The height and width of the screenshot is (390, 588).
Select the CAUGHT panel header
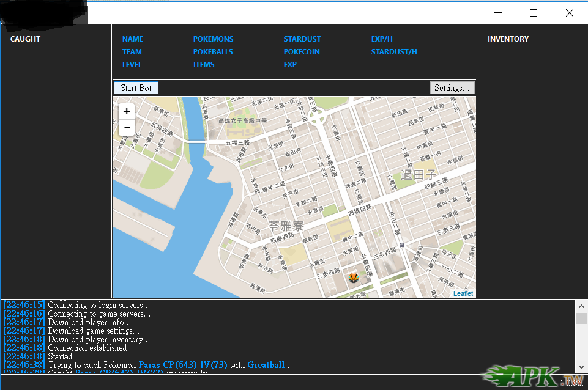(x=25, y=39)
